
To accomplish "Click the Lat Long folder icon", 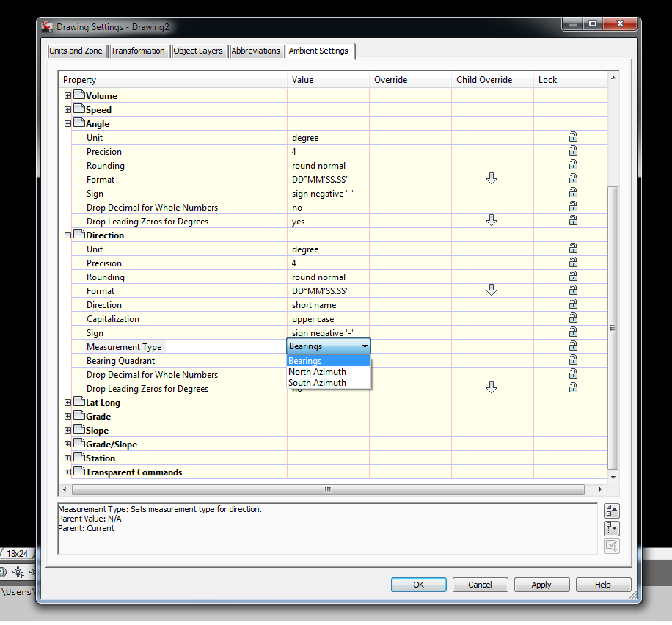I will [x=78, y=401].
